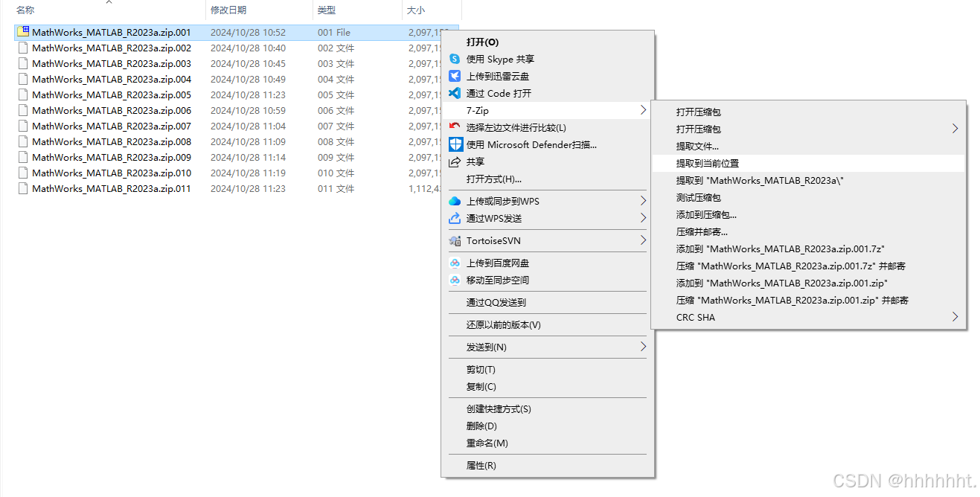Click the VS Code icon for 通过 Code 打开

(455, 93)
